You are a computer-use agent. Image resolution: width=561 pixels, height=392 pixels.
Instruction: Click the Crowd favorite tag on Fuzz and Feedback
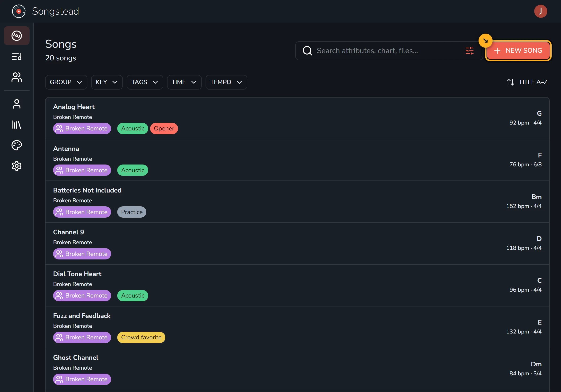[x=141, y=337]
